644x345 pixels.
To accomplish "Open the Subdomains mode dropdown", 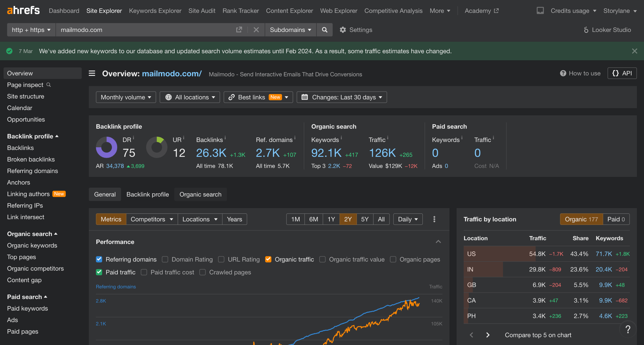I will 291,30.
